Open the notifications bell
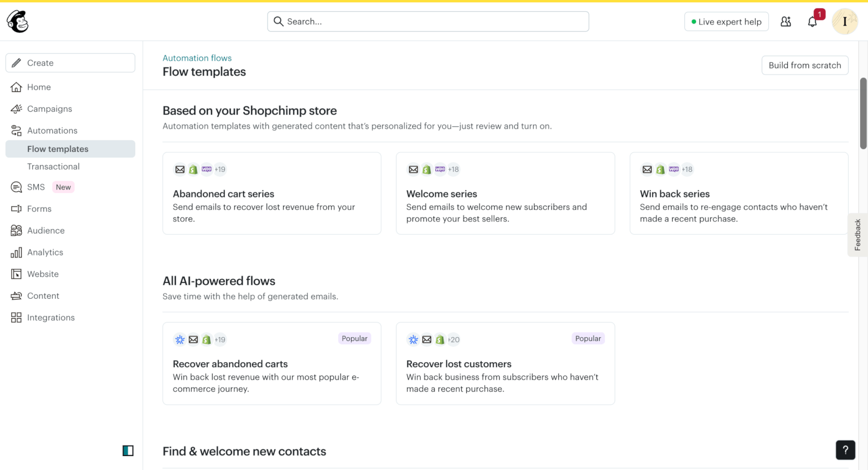The width and height of the screenshot is (868, 470). coord(812,22)
